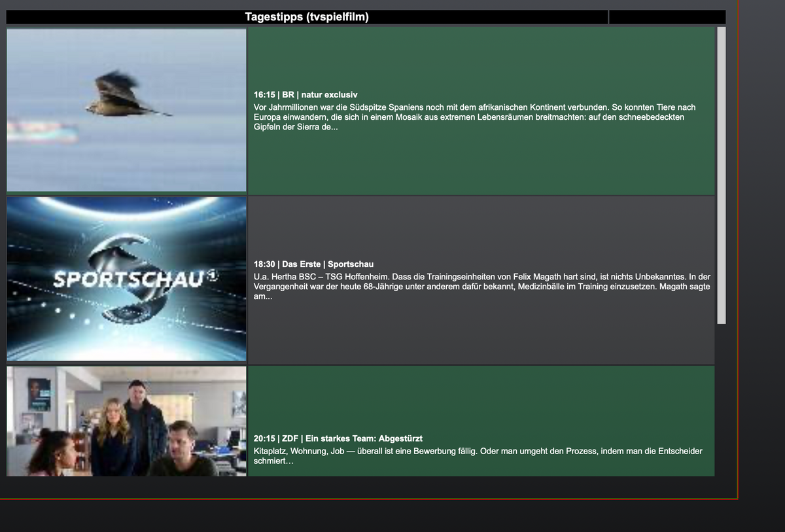Select the Sportschau logo thumbnail
785x532 pixels.
(x=126, y=279)
